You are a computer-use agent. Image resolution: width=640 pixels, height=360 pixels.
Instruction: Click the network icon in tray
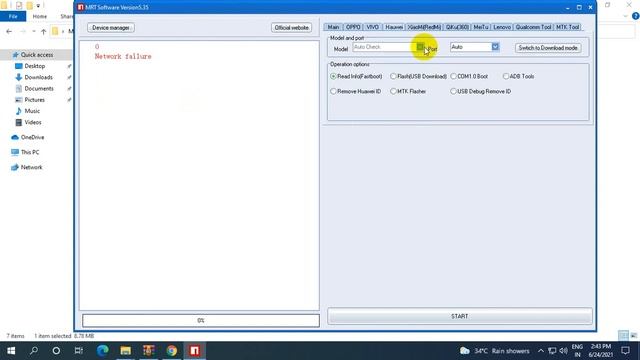[x=552, y=351]
